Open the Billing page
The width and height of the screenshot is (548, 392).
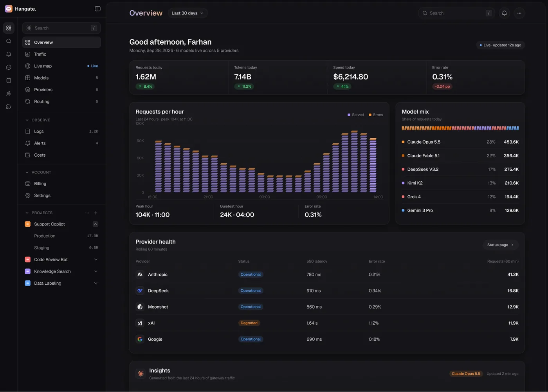[61, 184]
